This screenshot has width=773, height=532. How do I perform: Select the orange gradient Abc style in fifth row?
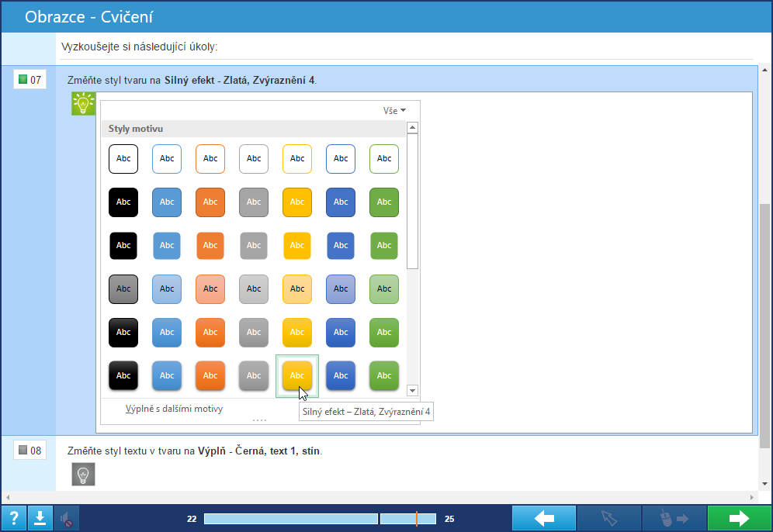[x=210, y=332]
